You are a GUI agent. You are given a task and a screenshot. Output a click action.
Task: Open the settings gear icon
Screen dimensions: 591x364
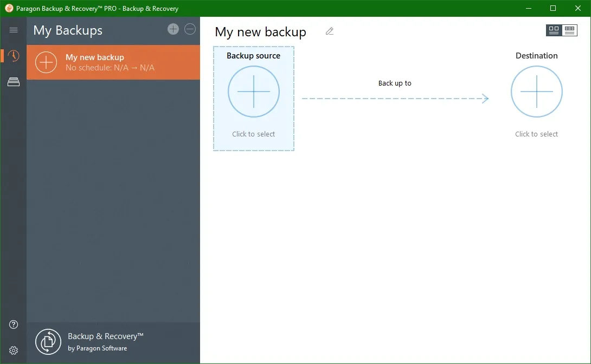(14, 350)
